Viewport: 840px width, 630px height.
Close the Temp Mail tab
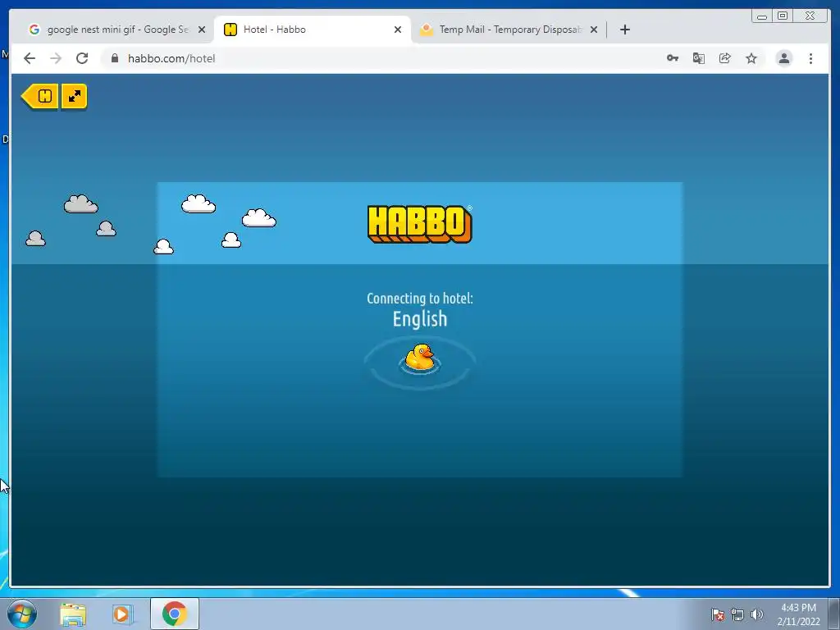click(594, 30)
